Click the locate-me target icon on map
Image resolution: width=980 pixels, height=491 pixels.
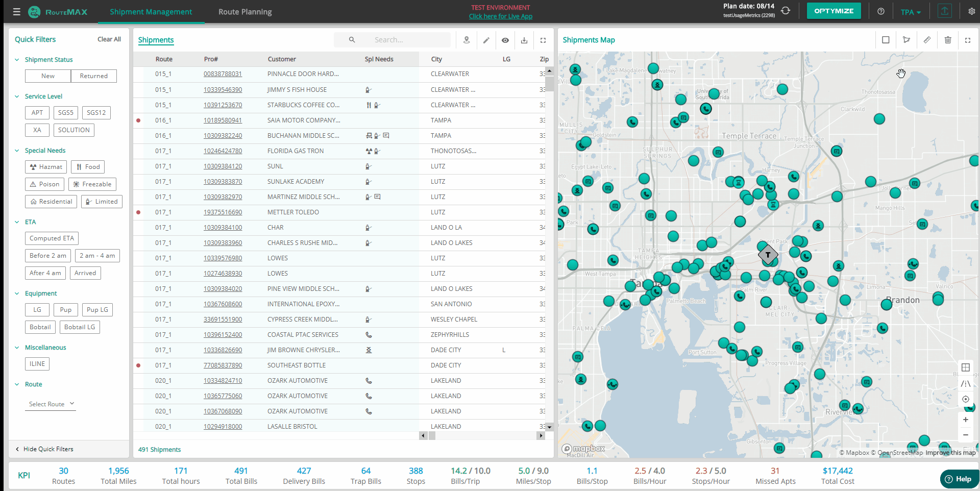click(965, 399)
